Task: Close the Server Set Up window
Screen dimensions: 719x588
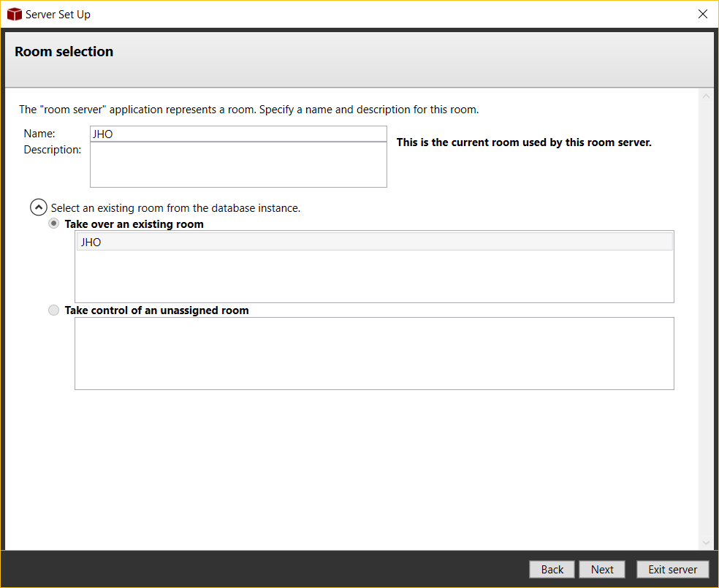Action: (x=702, y=14)
